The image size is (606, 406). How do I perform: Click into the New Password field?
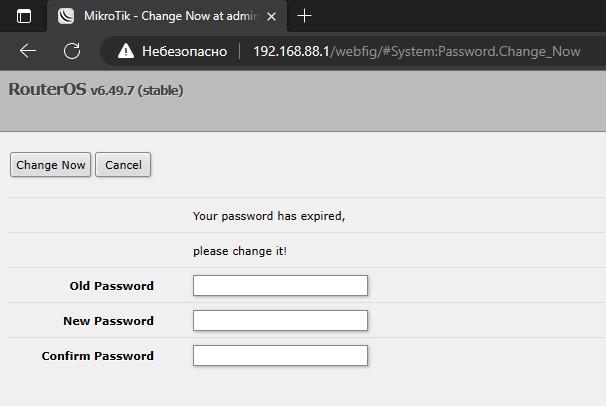280,321
